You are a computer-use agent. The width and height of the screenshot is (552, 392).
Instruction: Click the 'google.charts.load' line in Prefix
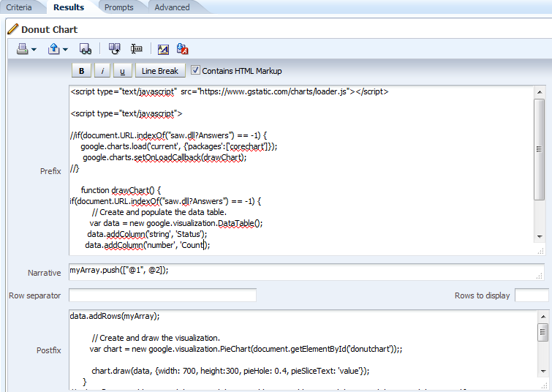point(179,146)
